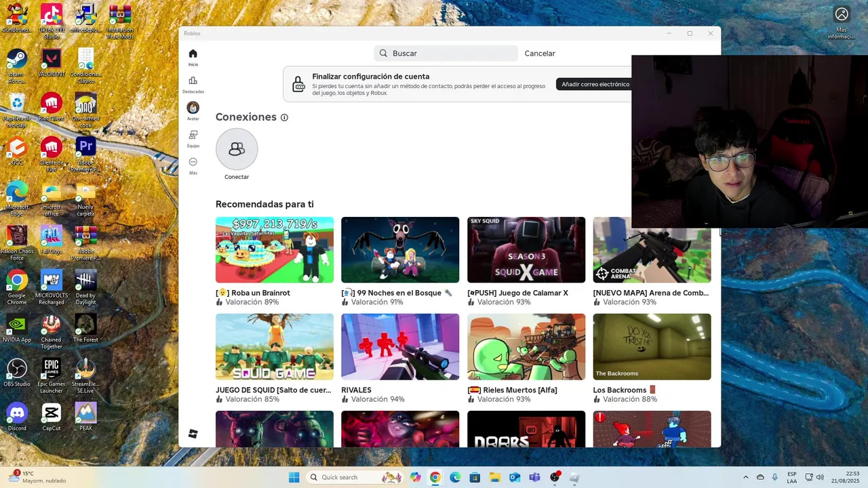Open GunBound desktop shortcut
Screen dimensions: 868x488
[17, 18]
